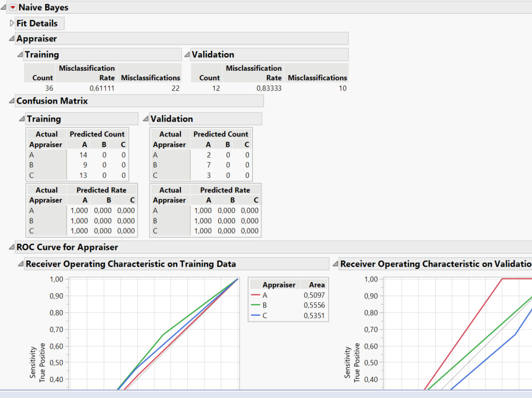Collapse the ROC on Validation Data panel
The width and height of the screenshot is (532, 398).
coord(335,264)
